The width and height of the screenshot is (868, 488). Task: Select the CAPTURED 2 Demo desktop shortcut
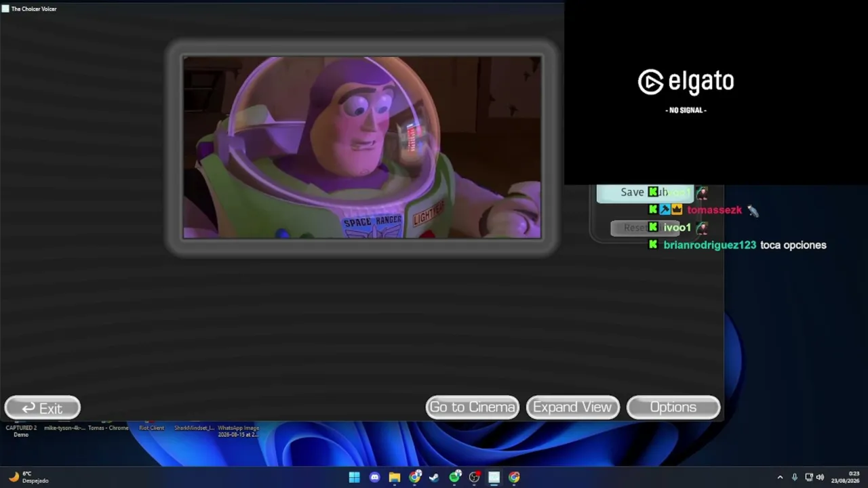[21, 430]
